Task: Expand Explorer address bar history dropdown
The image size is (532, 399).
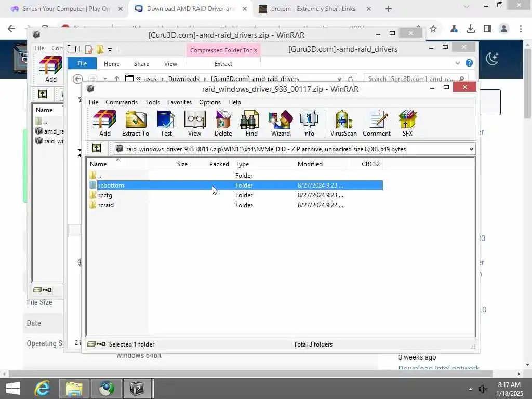Action: (339, 79)
